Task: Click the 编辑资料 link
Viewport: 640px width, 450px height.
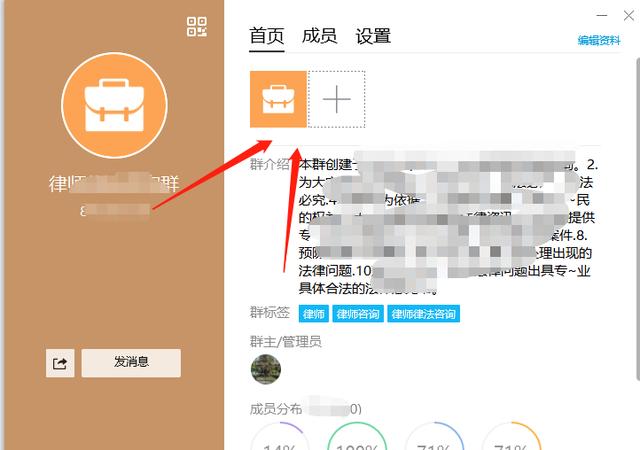Action: click(x=599, y=41)
